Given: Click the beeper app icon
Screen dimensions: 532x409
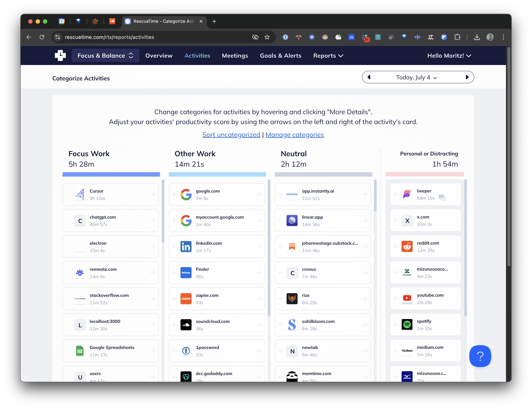Looking at the screenshot, I should pos(407,194).
